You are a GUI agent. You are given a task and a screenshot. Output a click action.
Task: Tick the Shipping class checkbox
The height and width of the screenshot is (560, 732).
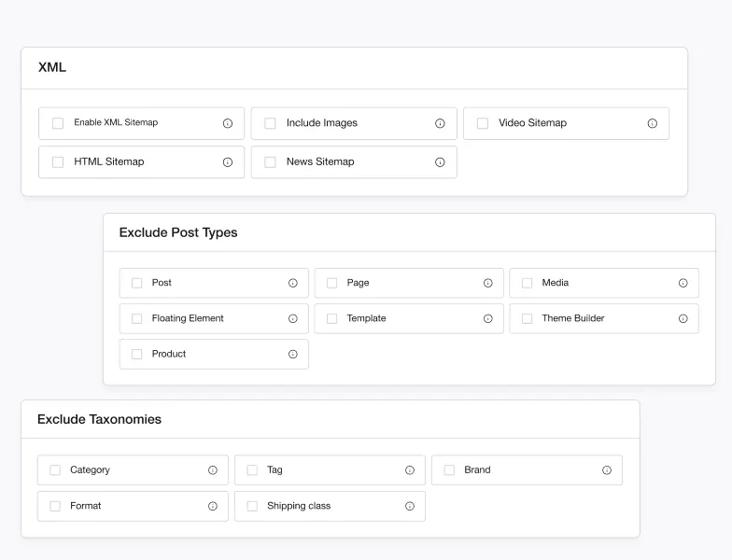pyautogui.click(x=252, y=506)
